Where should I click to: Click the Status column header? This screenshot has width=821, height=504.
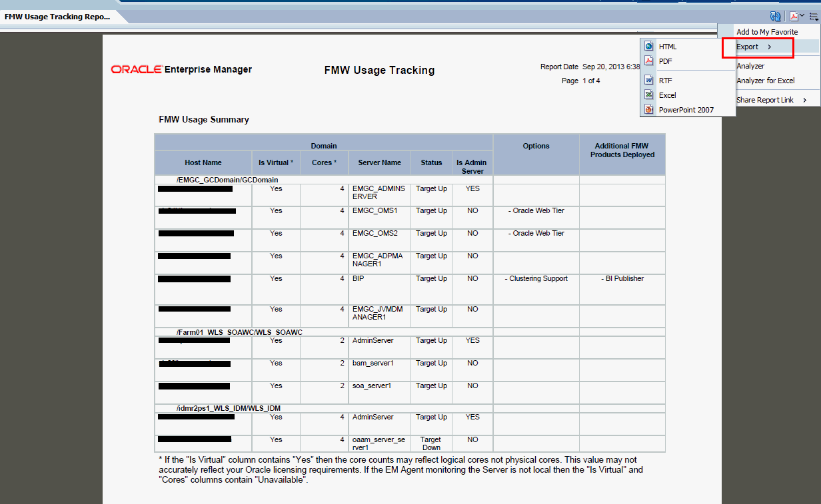click(x=431, y=162)
